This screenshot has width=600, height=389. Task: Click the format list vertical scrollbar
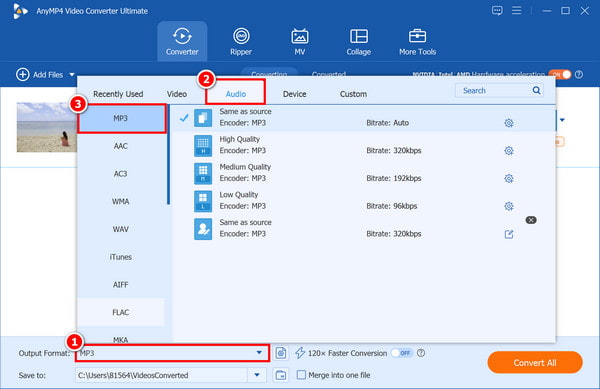[168, 155]
